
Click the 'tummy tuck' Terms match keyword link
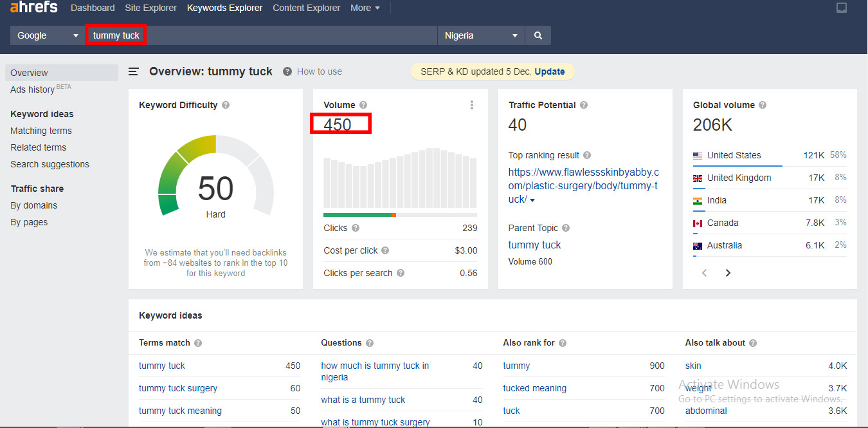162,366
